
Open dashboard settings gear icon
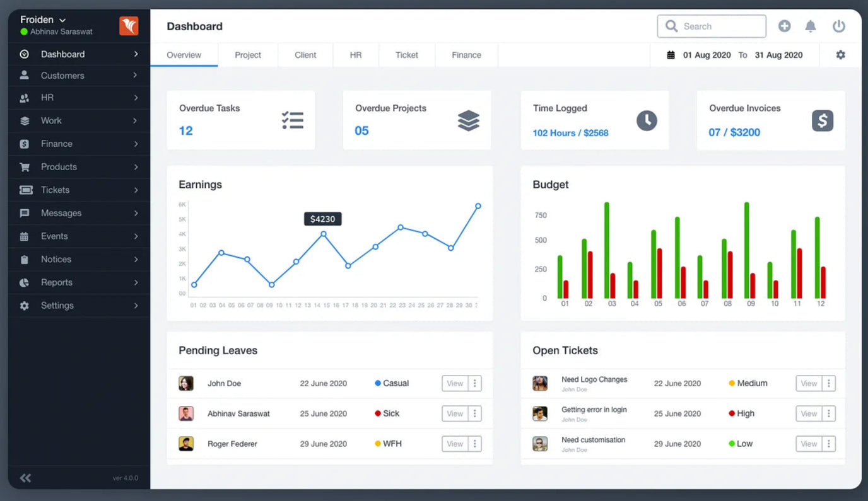840,55
